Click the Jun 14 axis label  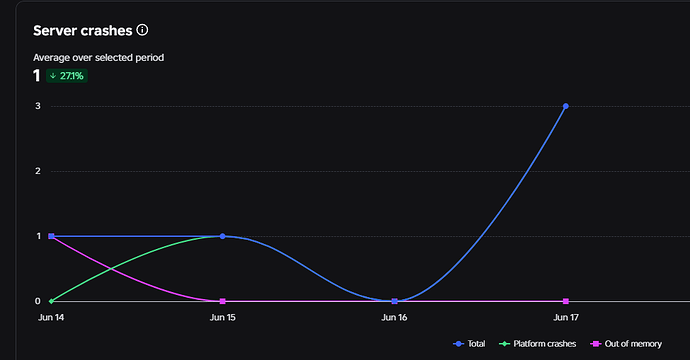pos(51,317)
